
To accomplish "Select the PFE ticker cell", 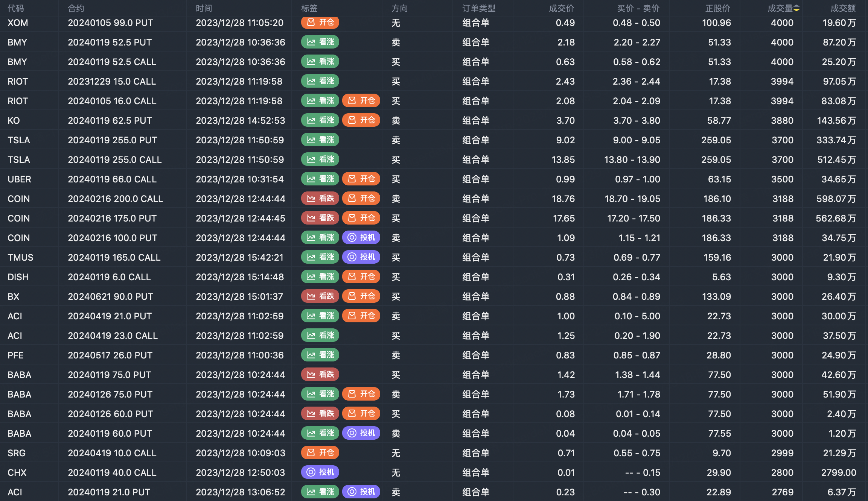I will [x=15, y=355].
